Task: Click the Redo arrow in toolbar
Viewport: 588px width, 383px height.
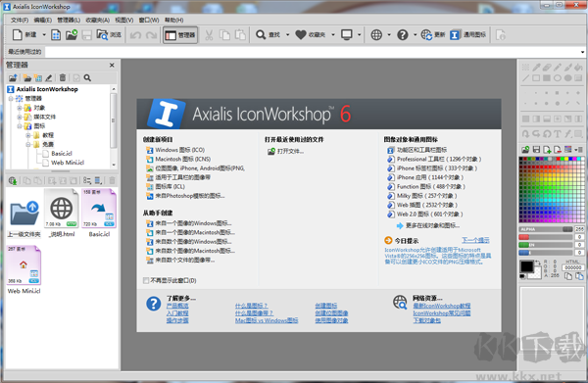Action: pos(151,35)
